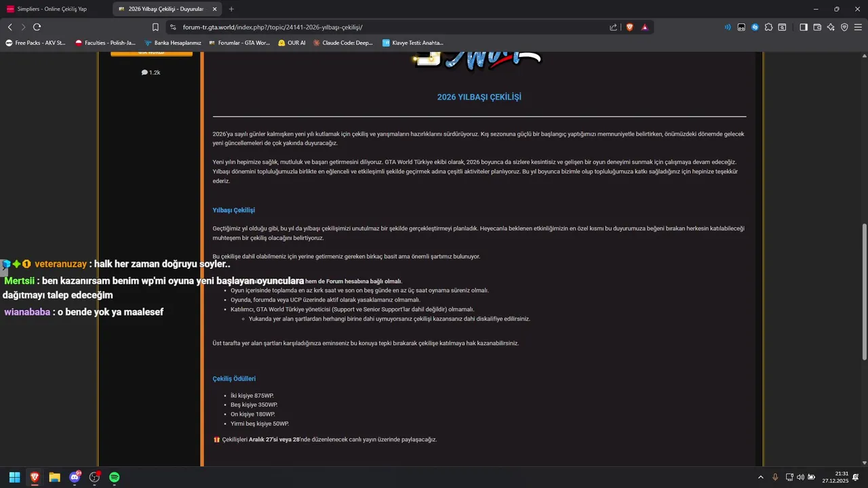The width and height of the screenshot is (868, 488).
Task: Click the 'Yirmi beş kişiye 50WP.' line
Action: (x=260, y=424)
